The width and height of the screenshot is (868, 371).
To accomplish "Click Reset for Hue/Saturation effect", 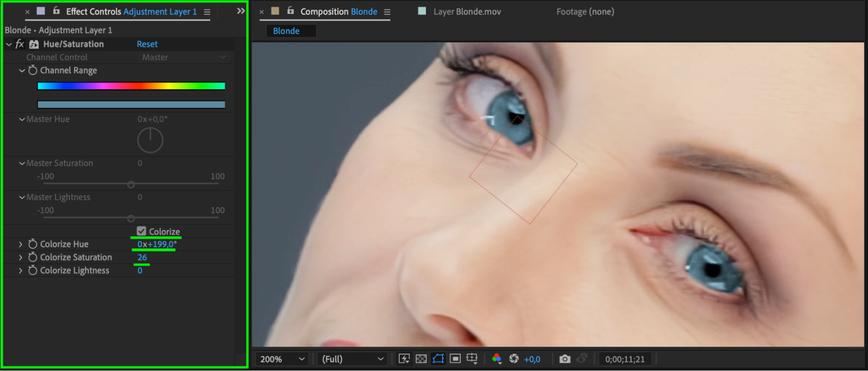I will tap(147, 44).
